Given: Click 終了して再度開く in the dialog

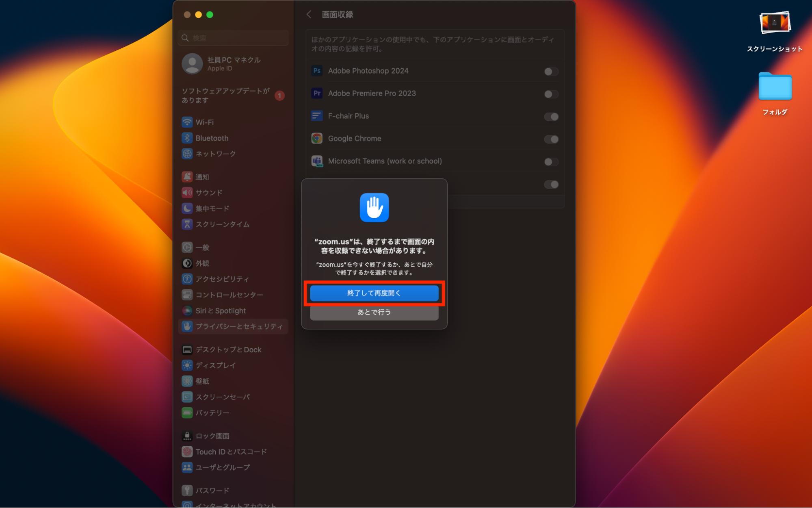Looking at the screenshot, I should (x=374, y=293).
